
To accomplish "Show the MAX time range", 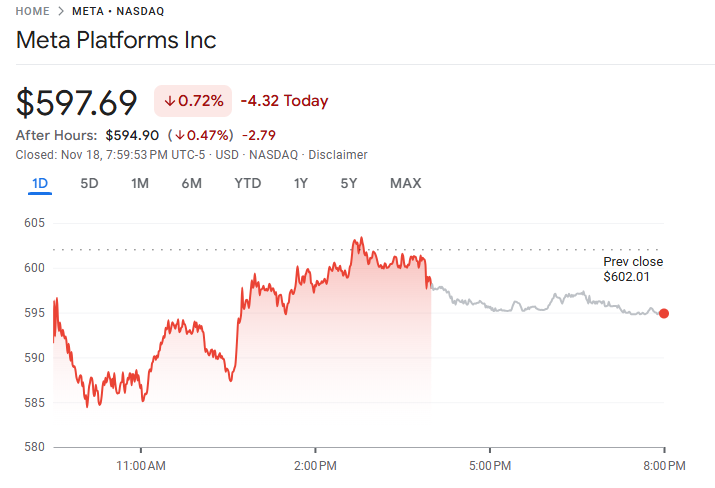I will (405, 183).
